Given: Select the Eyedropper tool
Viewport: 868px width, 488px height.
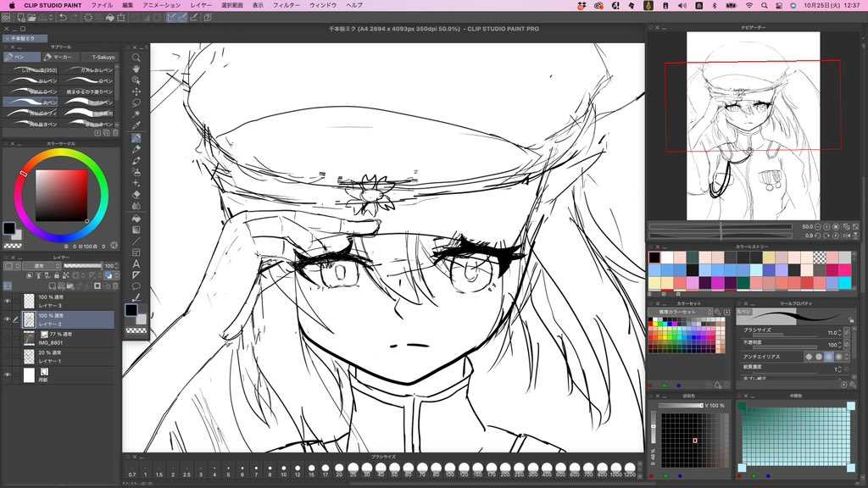Looking at the screenshot, I should point(136,125).
